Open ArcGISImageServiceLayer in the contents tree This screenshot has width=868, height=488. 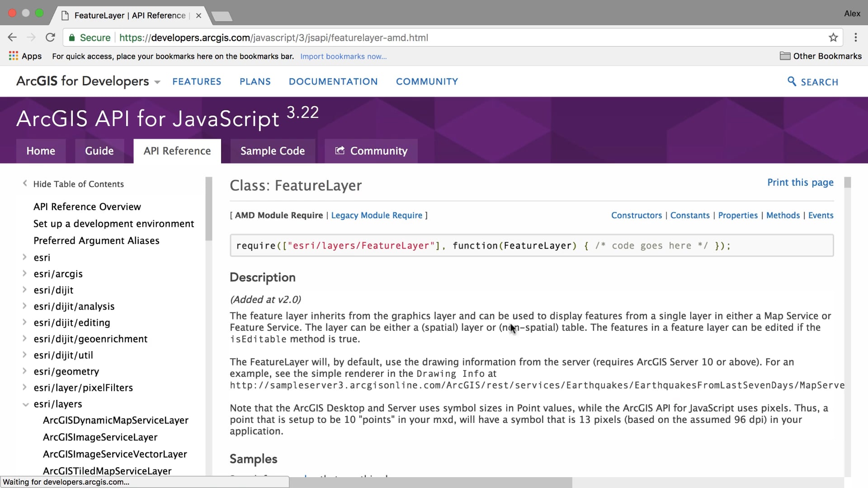click(x=100, y=437)
